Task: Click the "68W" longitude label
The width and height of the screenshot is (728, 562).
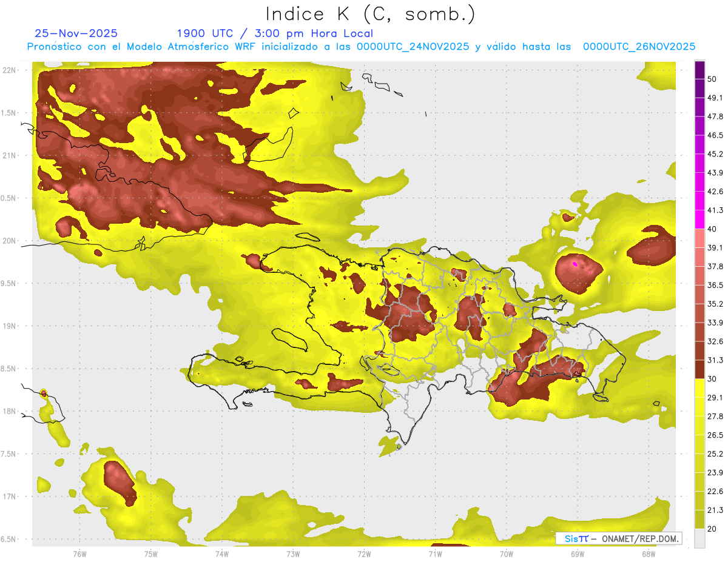Action: pos(649,554)
